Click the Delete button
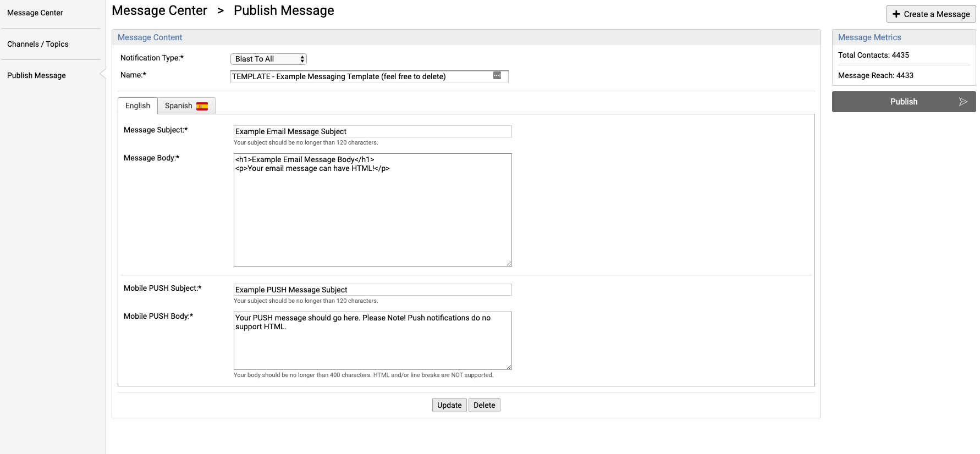This screenshot has width=980, height=454. click(x=485, y=405)
